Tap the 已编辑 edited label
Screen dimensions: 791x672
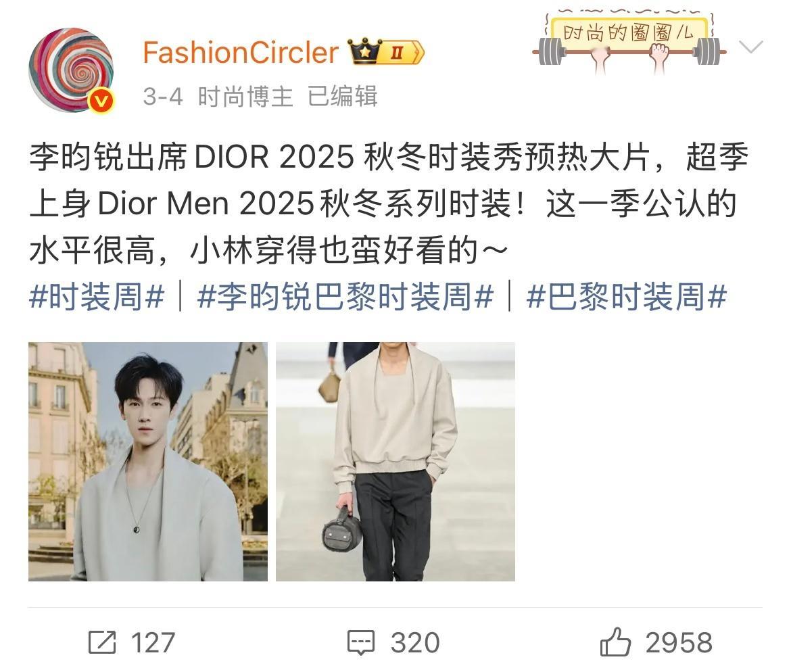pyautogui.click(x=343, y=96)
